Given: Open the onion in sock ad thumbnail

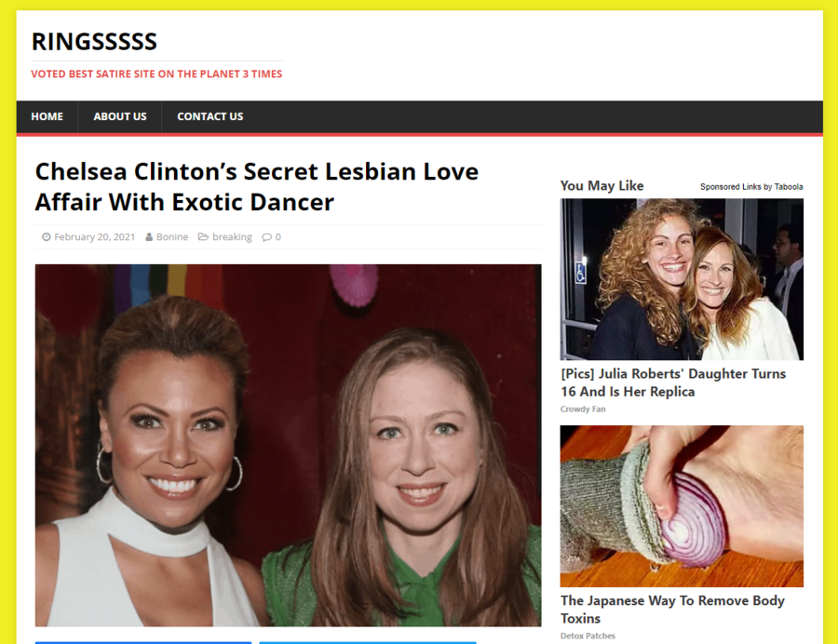Looking at the screenshot, I should pos(682,506).
